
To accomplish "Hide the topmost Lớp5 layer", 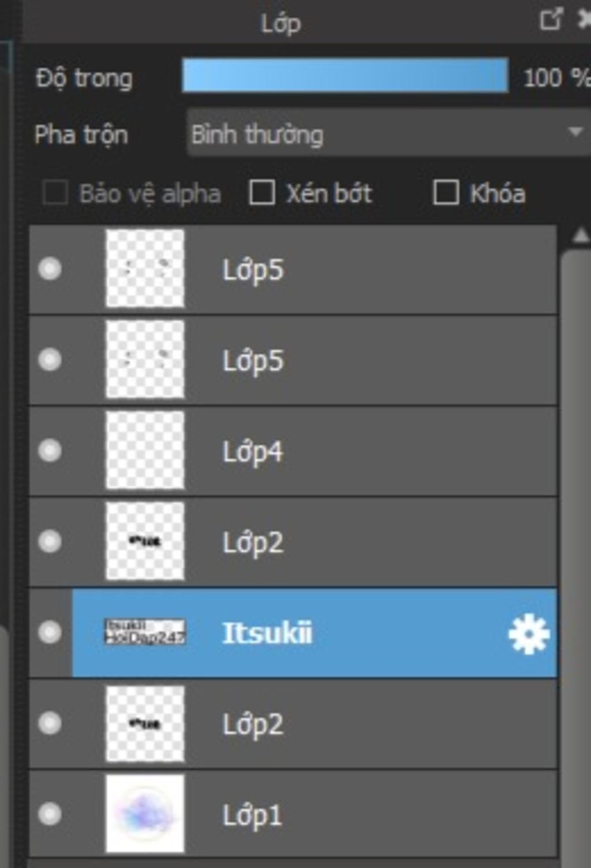I will pos(50,269).
